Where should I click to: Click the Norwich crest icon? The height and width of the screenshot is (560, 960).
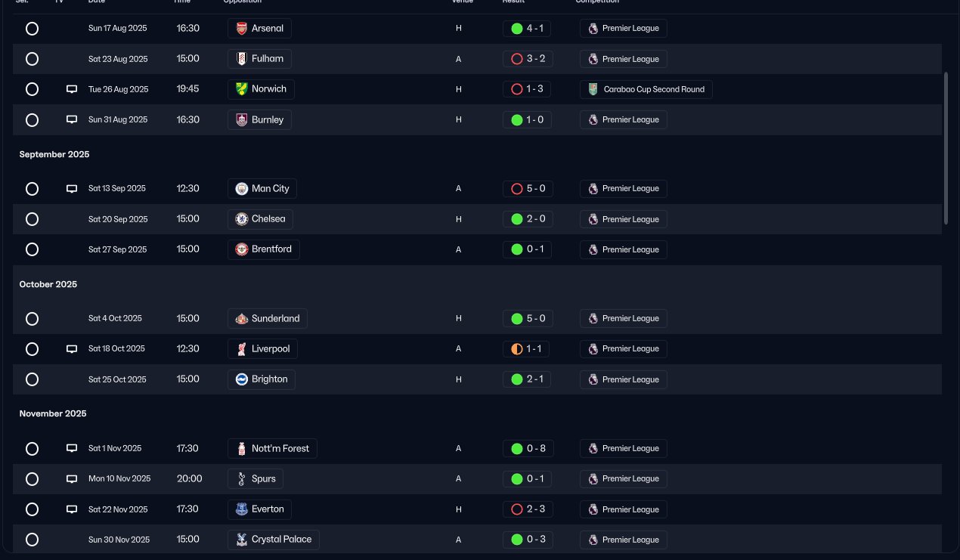click(241, 89)
